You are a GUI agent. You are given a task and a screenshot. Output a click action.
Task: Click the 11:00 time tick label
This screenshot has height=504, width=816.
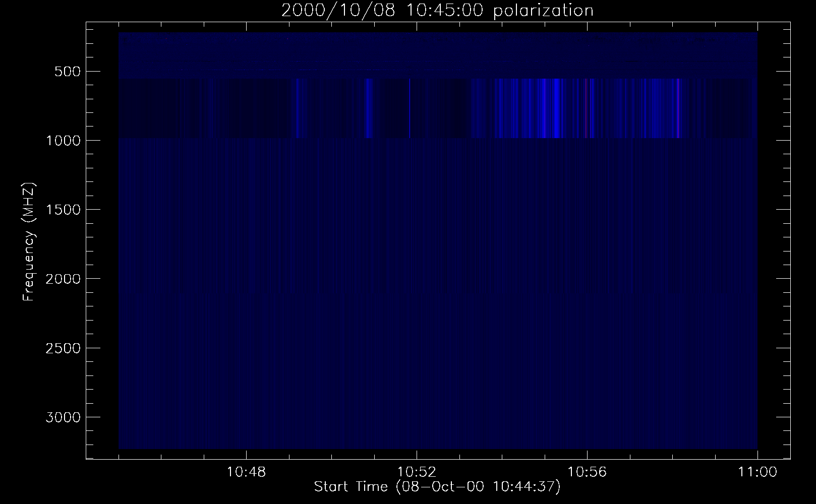point(757,473)
